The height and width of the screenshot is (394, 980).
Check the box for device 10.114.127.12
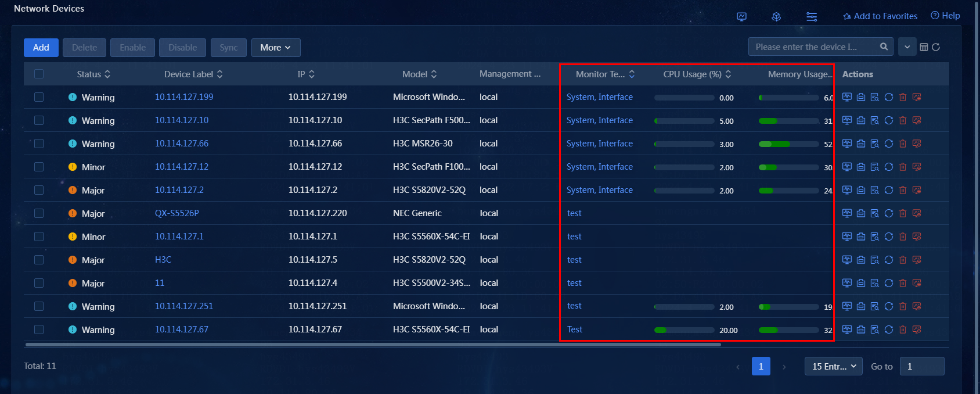point(39,167)
